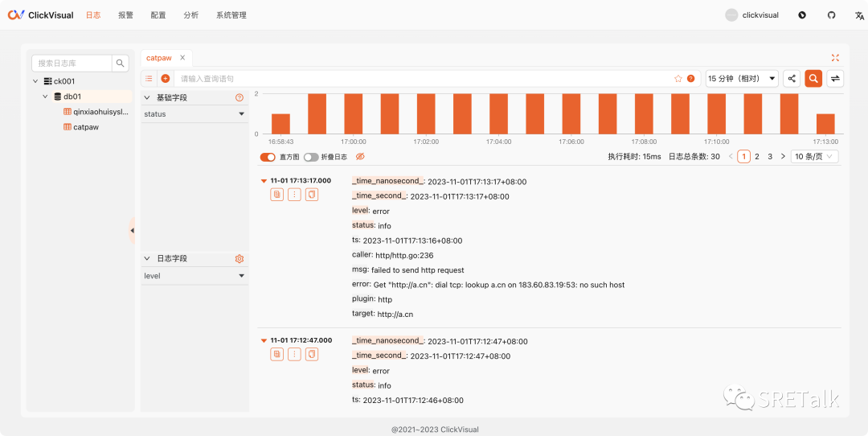The image size is (868, 436).
Task: Expand the level field dropdown
Action: point(194,276)
